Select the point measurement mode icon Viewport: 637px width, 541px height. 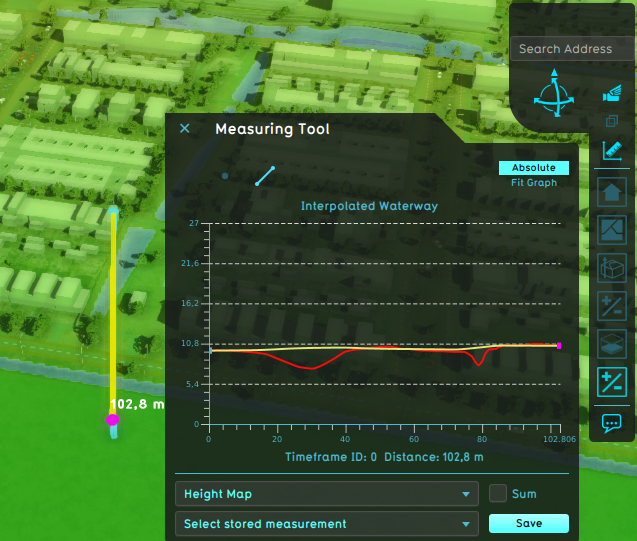[x=225, y=176]
